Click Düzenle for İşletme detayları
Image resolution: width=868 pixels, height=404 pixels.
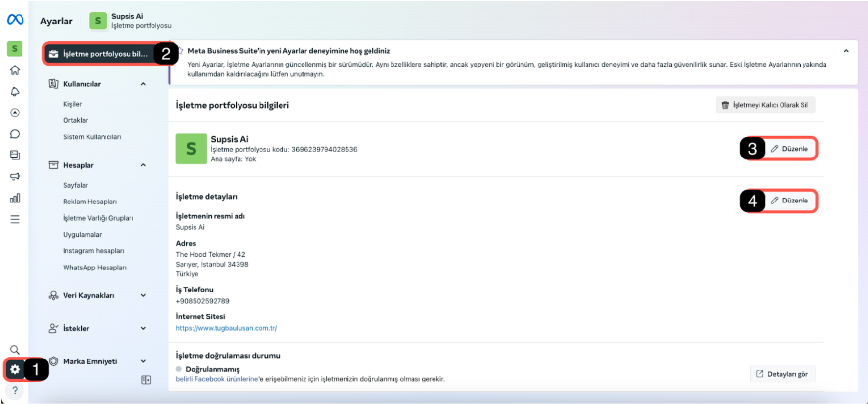pyautogui.click(x=789, y=201)
